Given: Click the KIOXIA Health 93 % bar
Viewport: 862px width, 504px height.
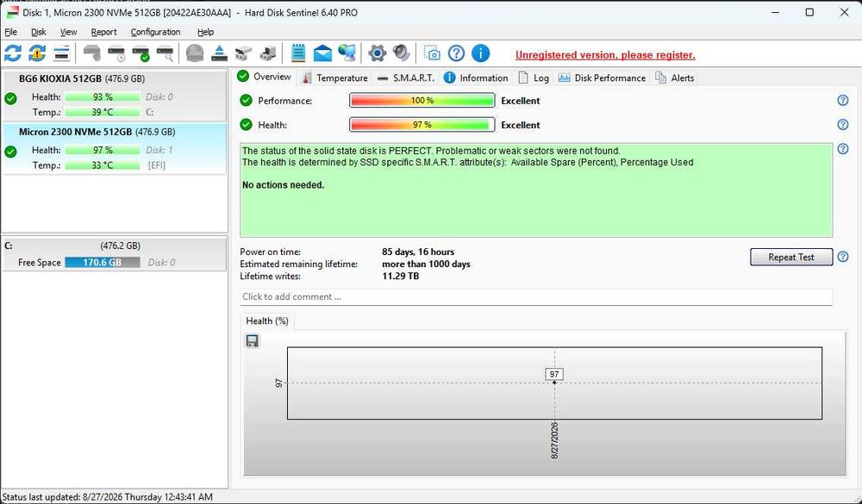Looking at the screenshot, I should 103,96.
